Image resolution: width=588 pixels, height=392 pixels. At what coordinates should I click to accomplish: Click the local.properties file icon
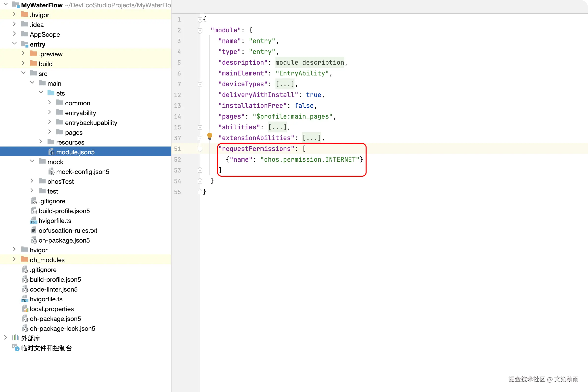25,309
